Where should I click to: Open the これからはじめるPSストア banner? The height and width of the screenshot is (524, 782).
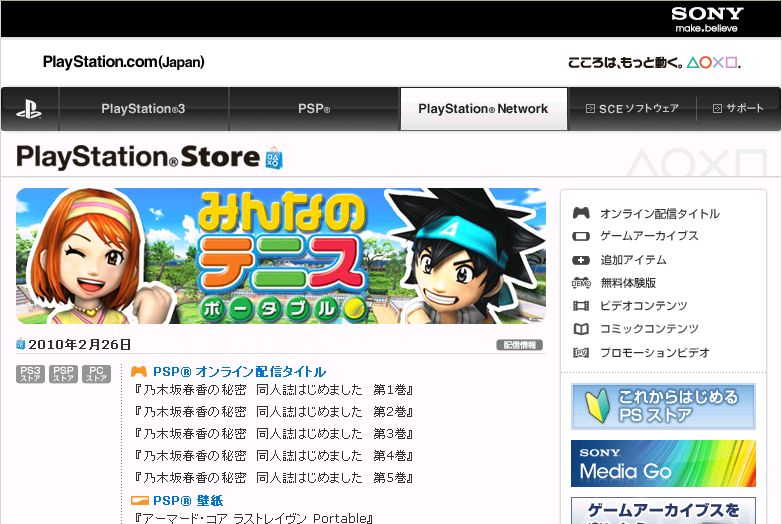point(663,406)
